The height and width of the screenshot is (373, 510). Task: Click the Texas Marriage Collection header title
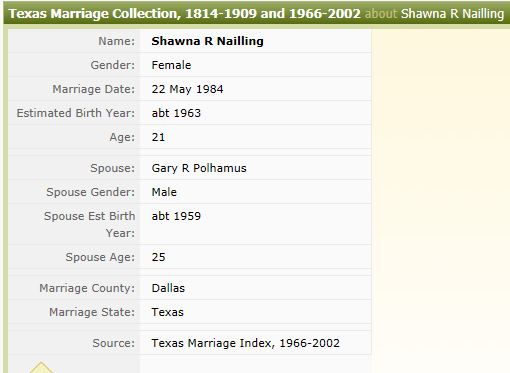click(184, 14)
